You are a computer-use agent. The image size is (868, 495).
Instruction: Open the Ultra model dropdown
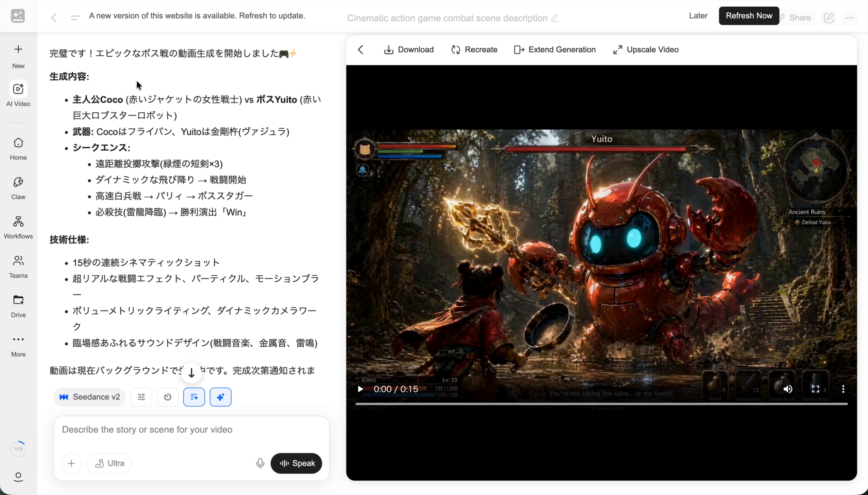click(x=109, y=463)
